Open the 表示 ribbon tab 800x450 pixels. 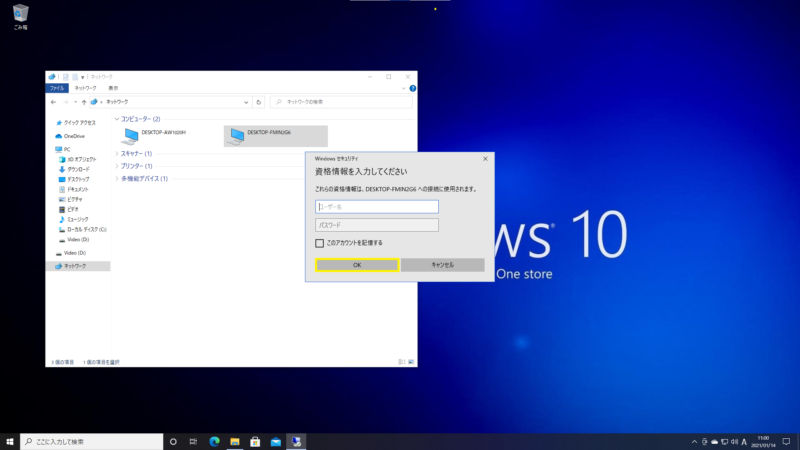113,88
